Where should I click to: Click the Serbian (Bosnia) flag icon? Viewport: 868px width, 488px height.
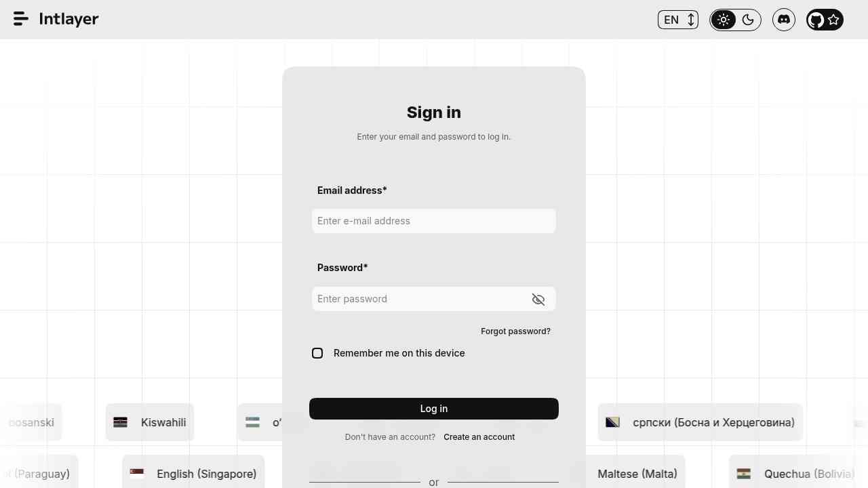[x=612, y=422]
